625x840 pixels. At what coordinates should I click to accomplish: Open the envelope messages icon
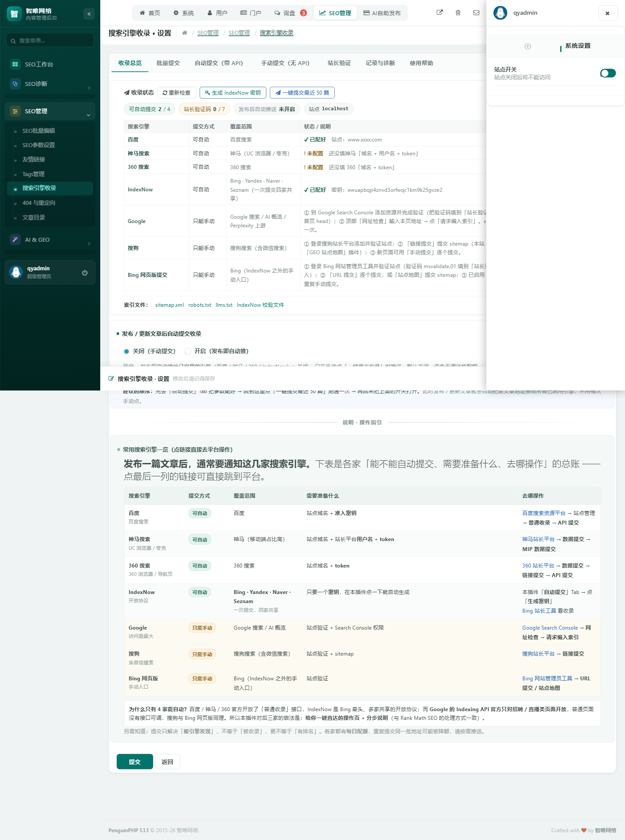pyautogui.click(x=476, y=13)
